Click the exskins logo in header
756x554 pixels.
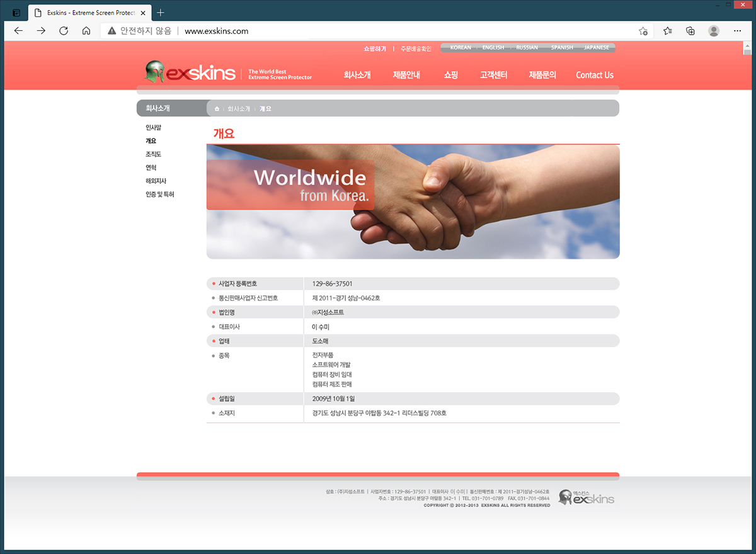[x=190, y=73]
